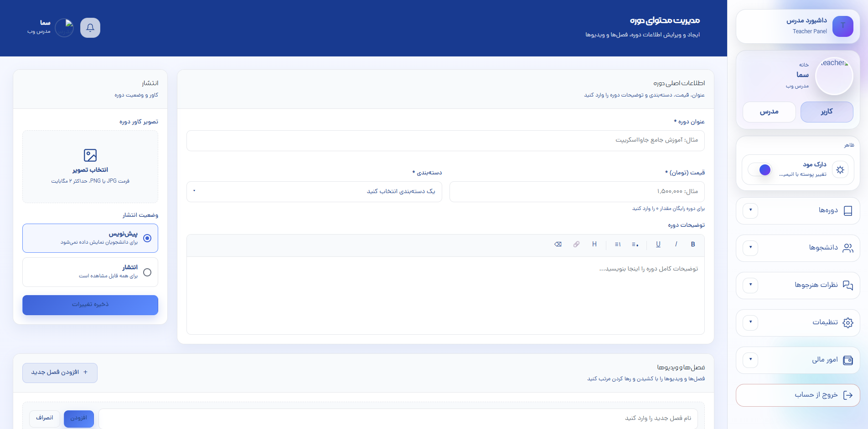Select the انتشار publish status radio
The height and width of the screenshot is (429, 868).
147,272
